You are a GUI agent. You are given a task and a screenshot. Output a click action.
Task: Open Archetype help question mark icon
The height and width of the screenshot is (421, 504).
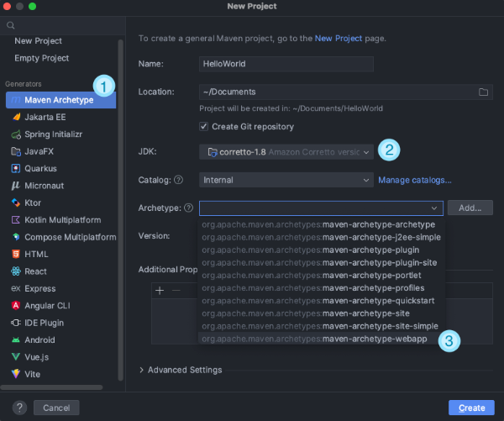point(189,208)
